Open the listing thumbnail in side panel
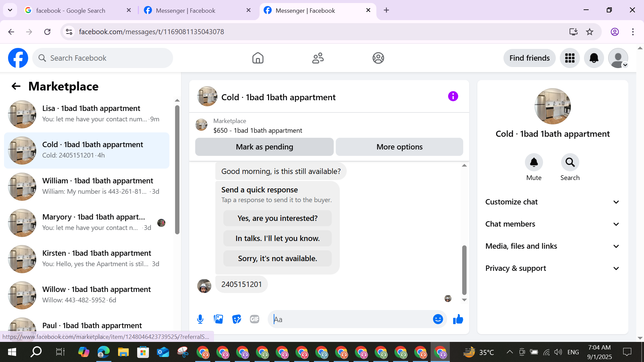The height and width of the screenshot is (362, 644). 552,106
